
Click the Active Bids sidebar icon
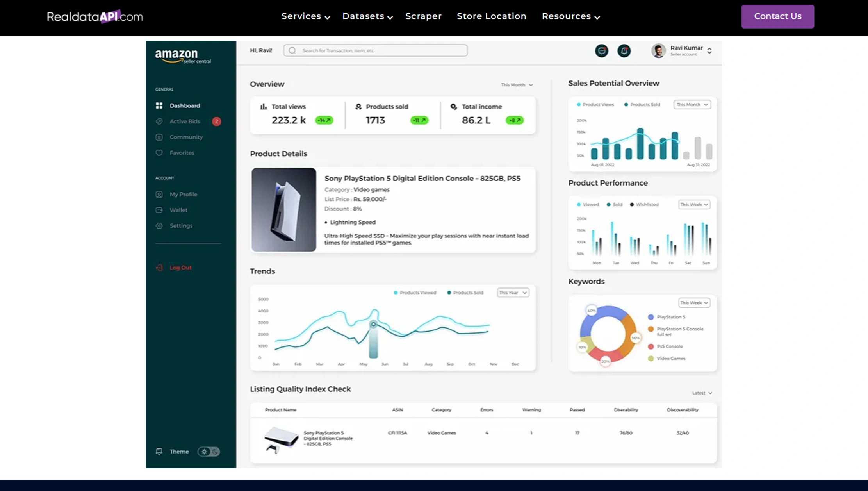(x=159, y=121)
